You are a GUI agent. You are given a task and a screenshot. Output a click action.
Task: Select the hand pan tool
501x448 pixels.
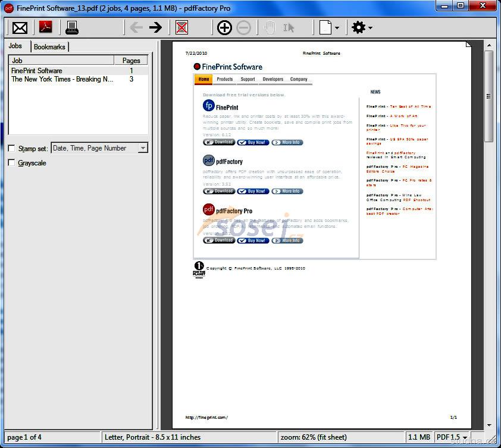click(x=270, y=27)
